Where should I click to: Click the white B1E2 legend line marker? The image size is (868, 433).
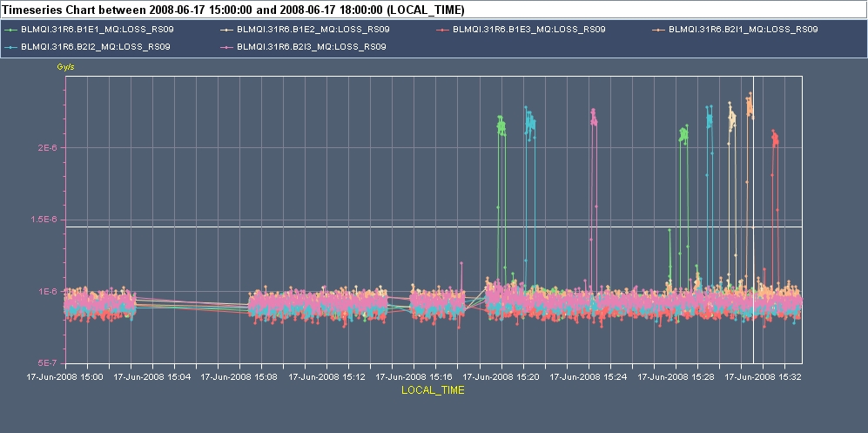[226, 29]
